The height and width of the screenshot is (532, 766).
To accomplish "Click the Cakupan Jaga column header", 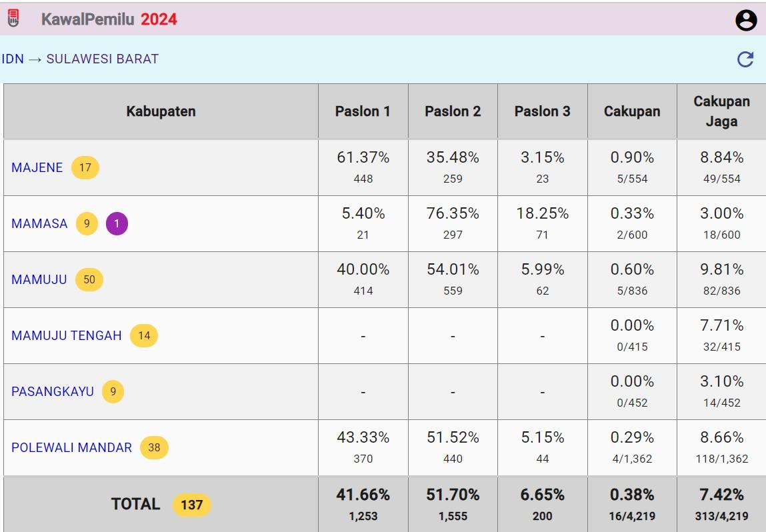I will (721, 111).
